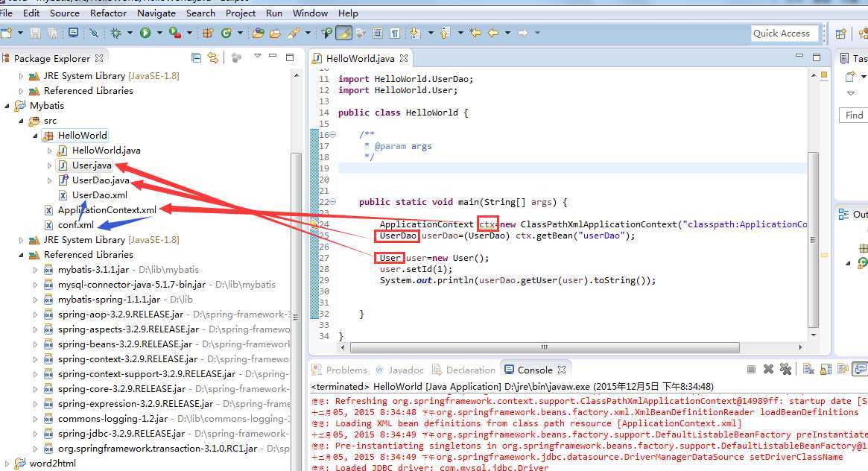Click the Save All toolbar icon
Viewport: 868px width, 471px height.
53,34
